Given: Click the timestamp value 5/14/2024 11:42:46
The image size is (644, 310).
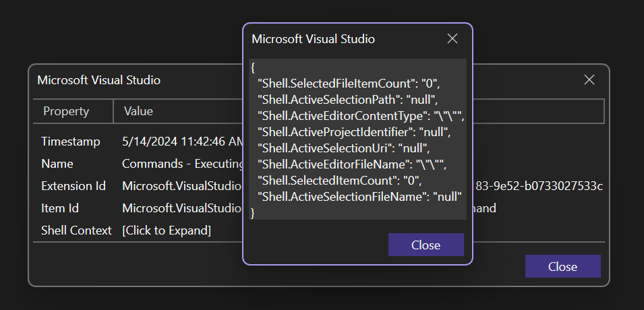Looking at the screenshot, I should pos(183,142).
